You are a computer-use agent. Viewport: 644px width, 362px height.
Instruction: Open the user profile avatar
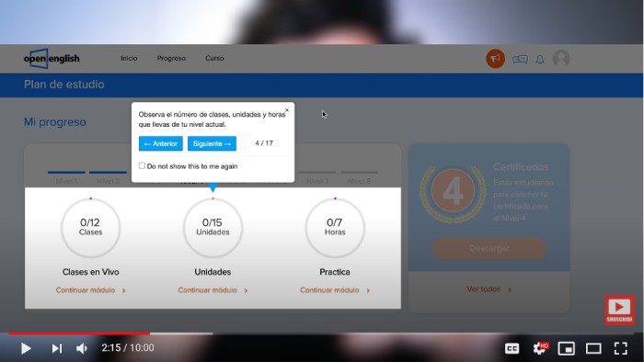point(561,59)
